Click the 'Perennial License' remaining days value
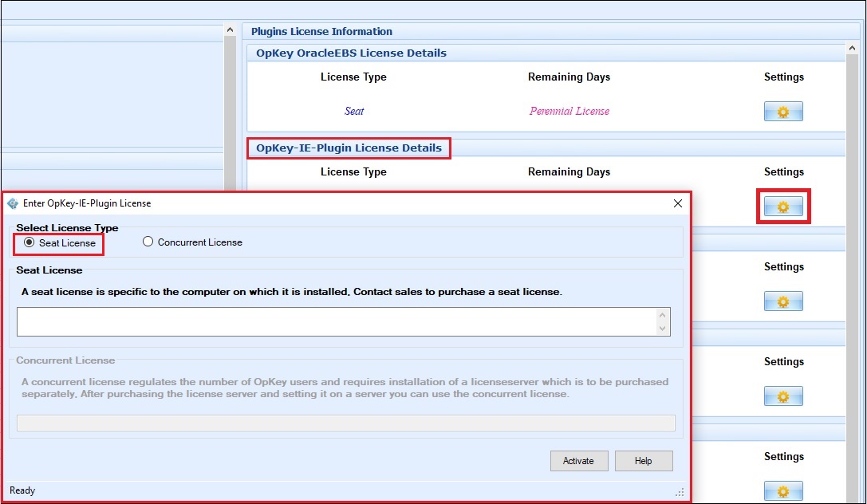 click(x=569, y=111)
